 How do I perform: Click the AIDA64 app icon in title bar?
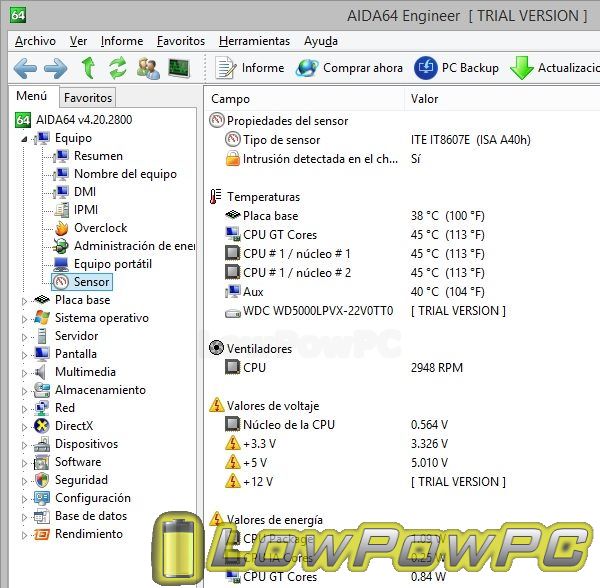pos(18,15)
